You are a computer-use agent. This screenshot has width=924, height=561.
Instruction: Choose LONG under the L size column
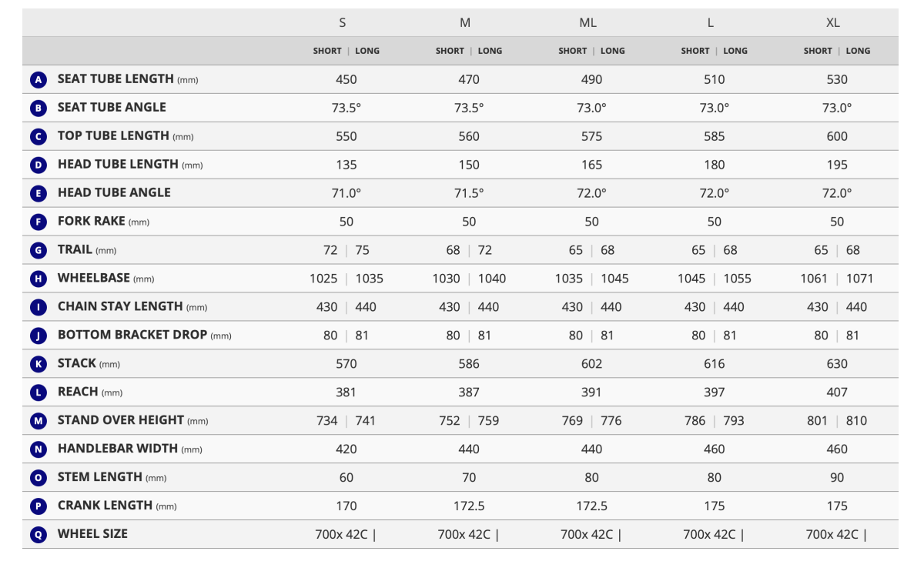(x=735, y=51)
